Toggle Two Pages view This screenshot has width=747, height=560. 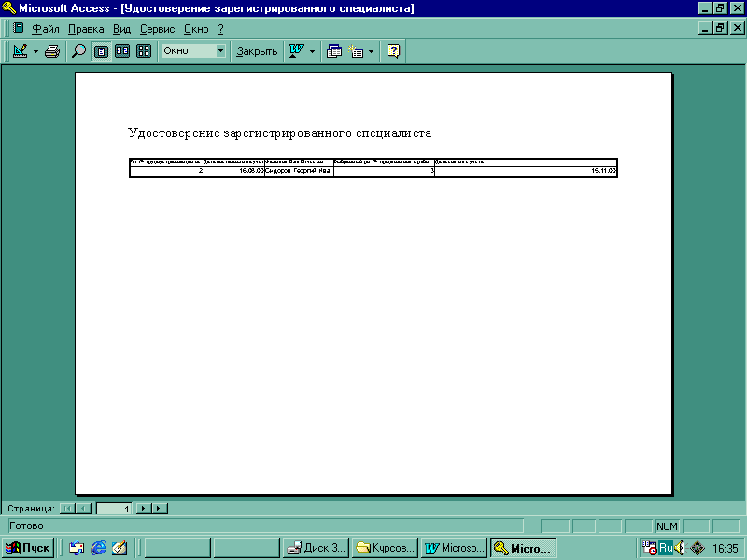(122, 51)
